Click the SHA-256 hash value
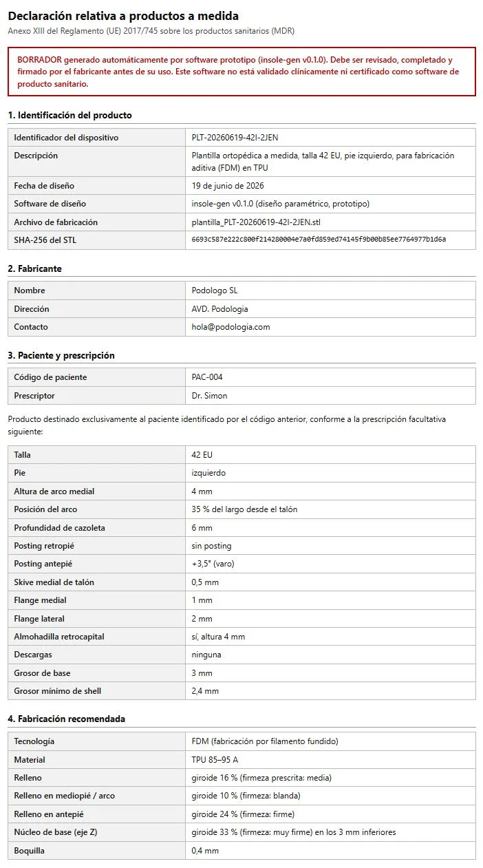 [319, 240]
